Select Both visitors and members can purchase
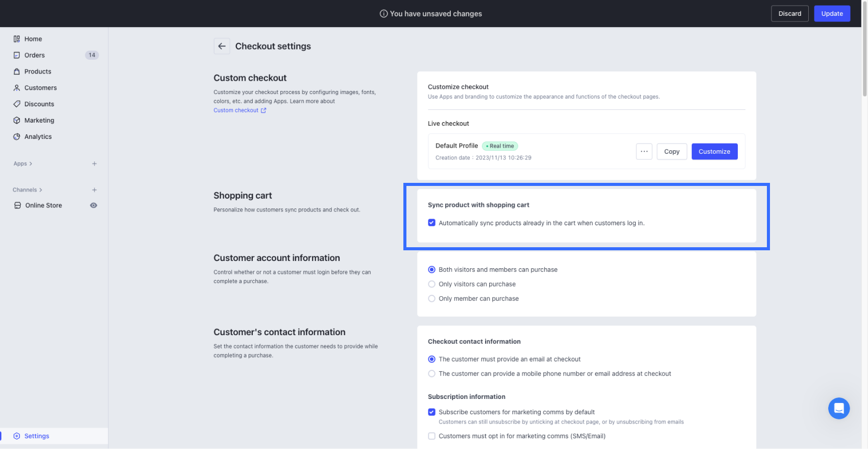This screenshot has width=868, height=449. coord(431,270)
